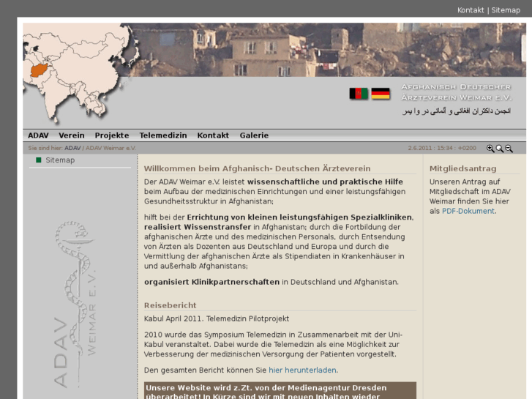Click the brown 'Unsere Website wird' notice box
Viewport: 532px width, 399px height.
[280, 390]
